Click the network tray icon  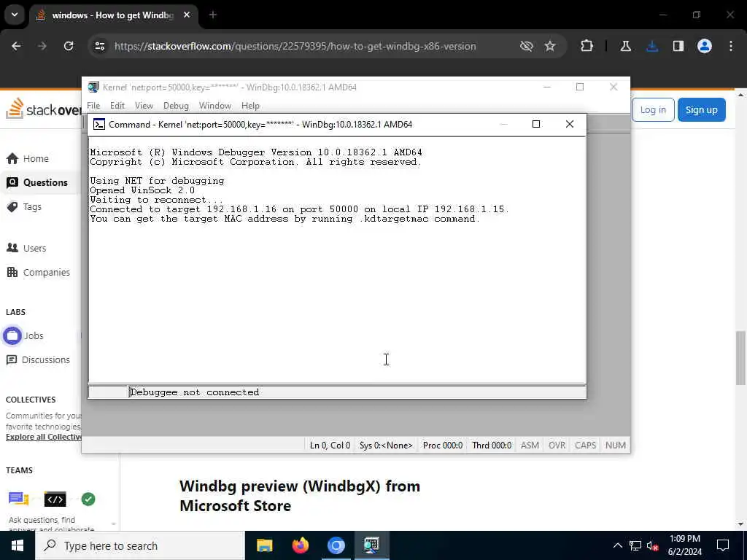635,545
